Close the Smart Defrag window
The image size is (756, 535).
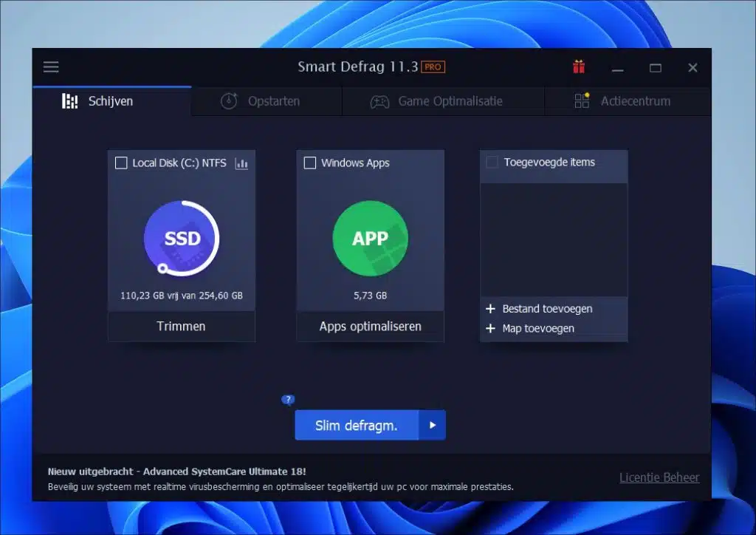(693, 67)
